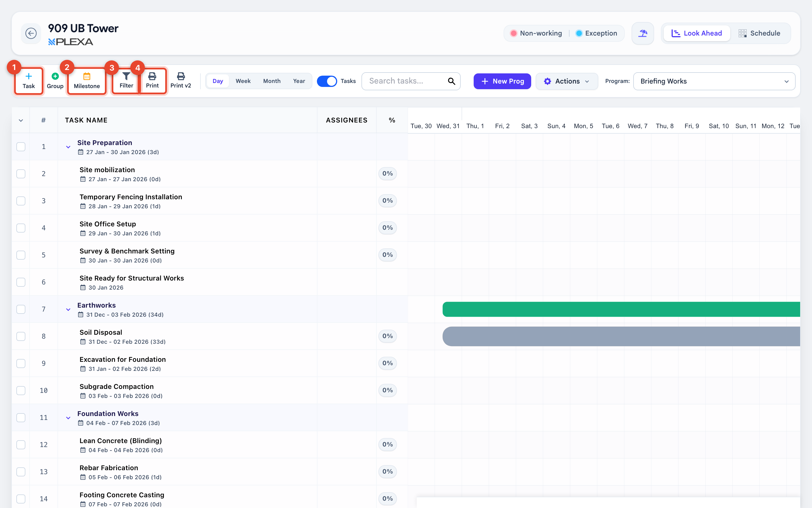Check the Rebar Fabrication row checkbox
Viewport: 812px width, 508px height.
(x=21, y=472)
